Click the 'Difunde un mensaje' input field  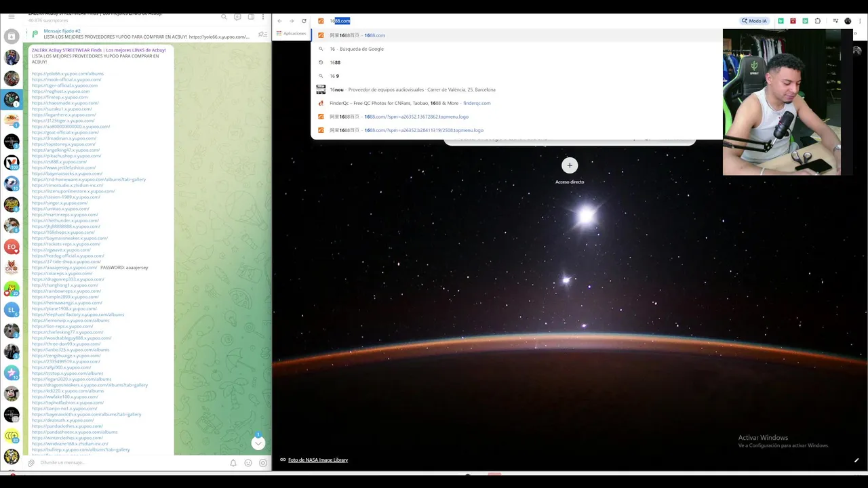coord(132,463)
